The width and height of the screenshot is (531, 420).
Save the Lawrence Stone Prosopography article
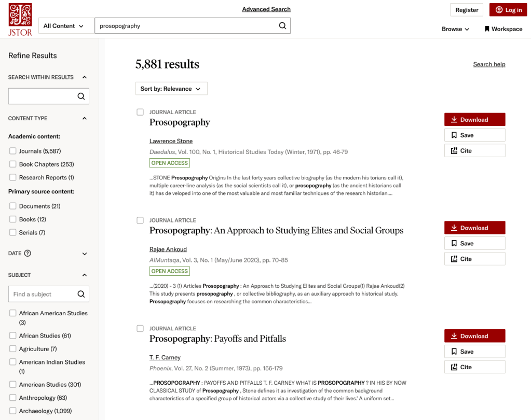coord(474,135)
